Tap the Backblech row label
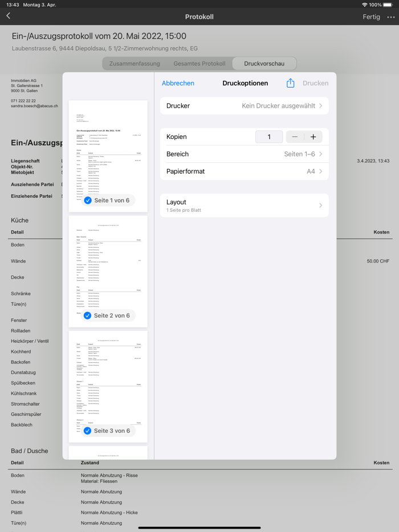 22,425
